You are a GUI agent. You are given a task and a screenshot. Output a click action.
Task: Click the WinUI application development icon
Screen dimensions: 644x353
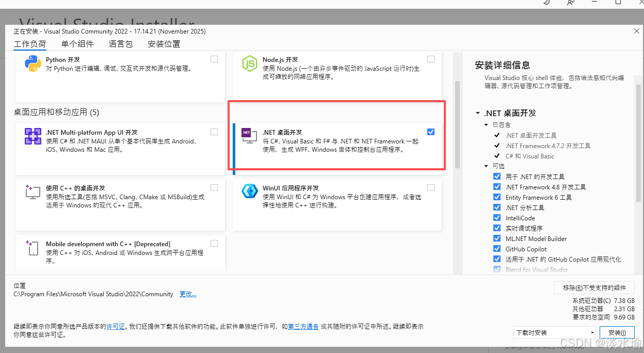click(x=250, y=191)
